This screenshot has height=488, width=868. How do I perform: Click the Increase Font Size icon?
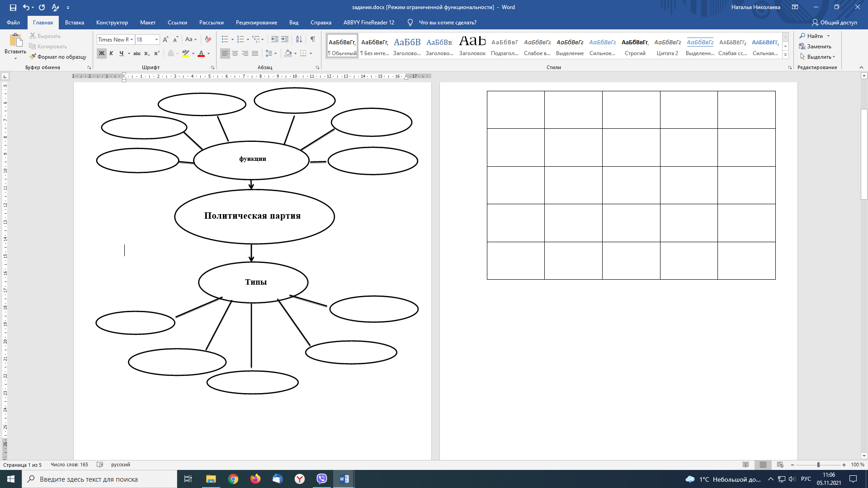pos(165,39)
